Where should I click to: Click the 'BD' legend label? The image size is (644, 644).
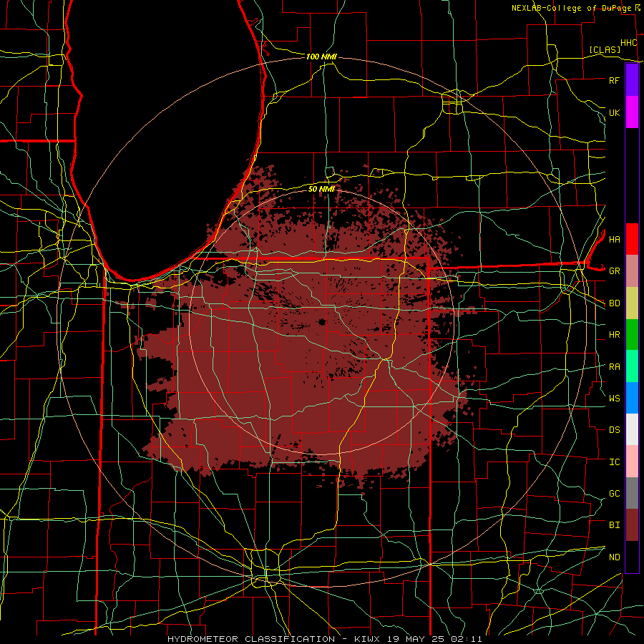(x=614, y=303)
